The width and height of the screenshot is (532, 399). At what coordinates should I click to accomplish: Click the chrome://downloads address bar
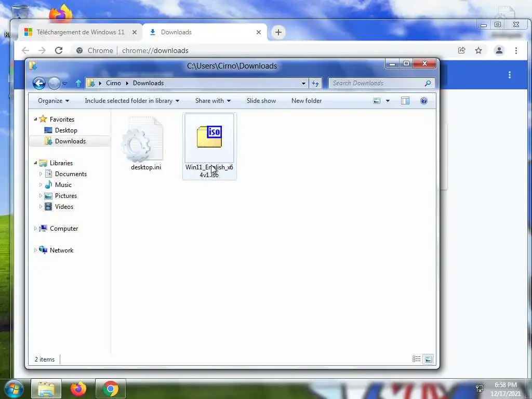click(x=155, y=50)
